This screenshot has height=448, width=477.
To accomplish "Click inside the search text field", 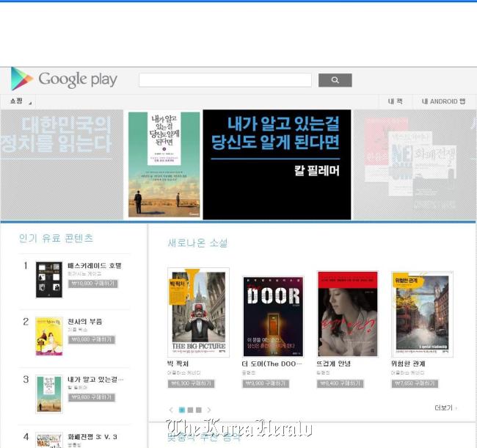I will pos(225,80).
